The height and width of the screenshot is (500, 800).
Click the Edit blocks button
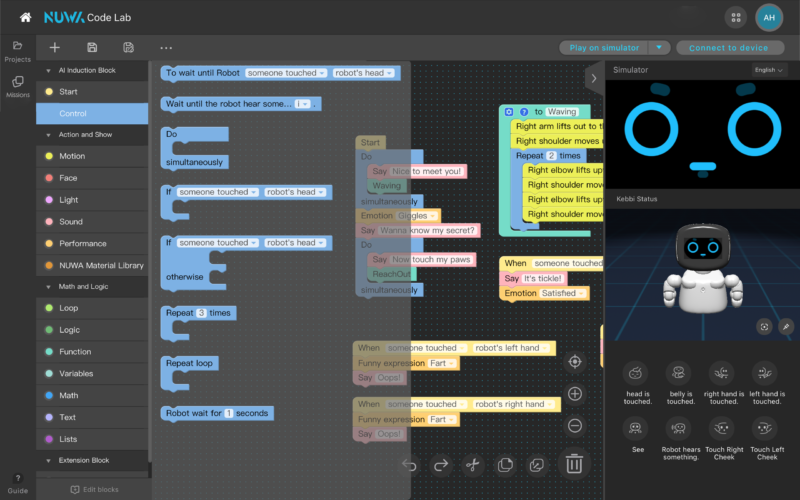pyautogui.click(x=94, y=489)
